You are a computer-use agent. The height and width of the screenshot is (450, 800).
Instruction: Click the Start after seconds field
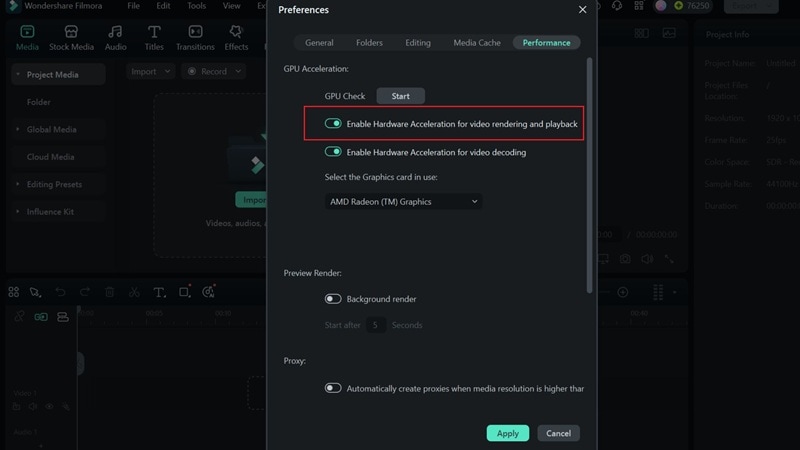click(x=376, y=325)
